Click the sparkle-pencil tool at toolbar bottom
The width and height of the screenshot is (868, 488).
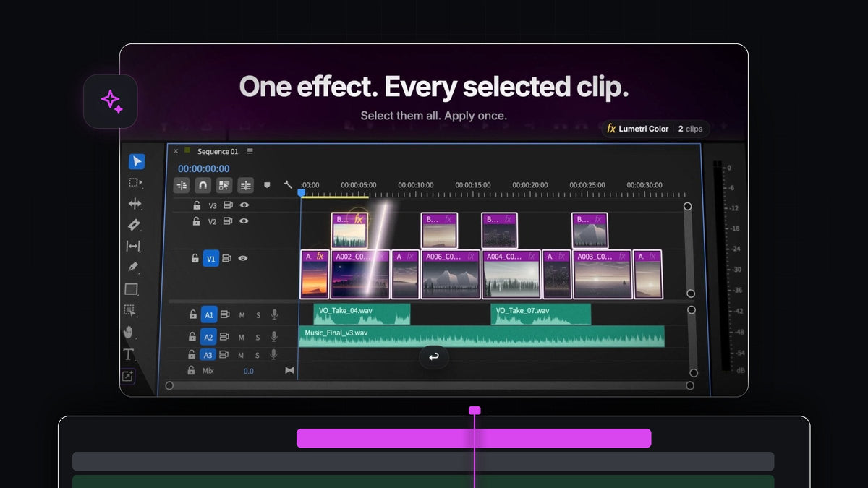pos(127,376)
